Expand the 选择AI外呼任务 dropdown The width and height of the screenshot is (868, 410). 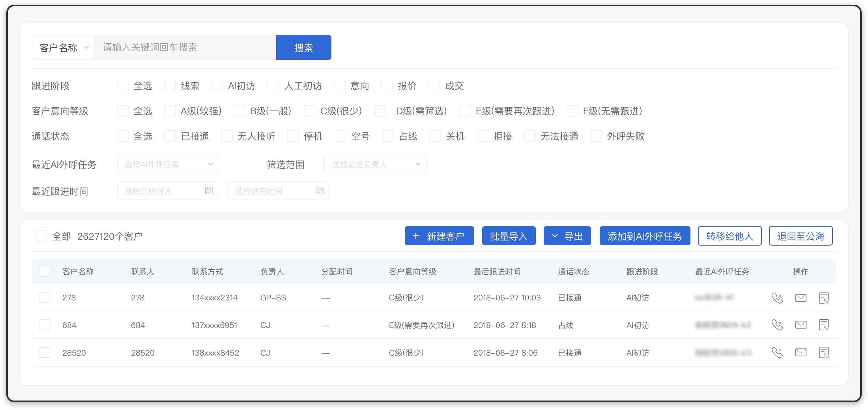point(168,164)
